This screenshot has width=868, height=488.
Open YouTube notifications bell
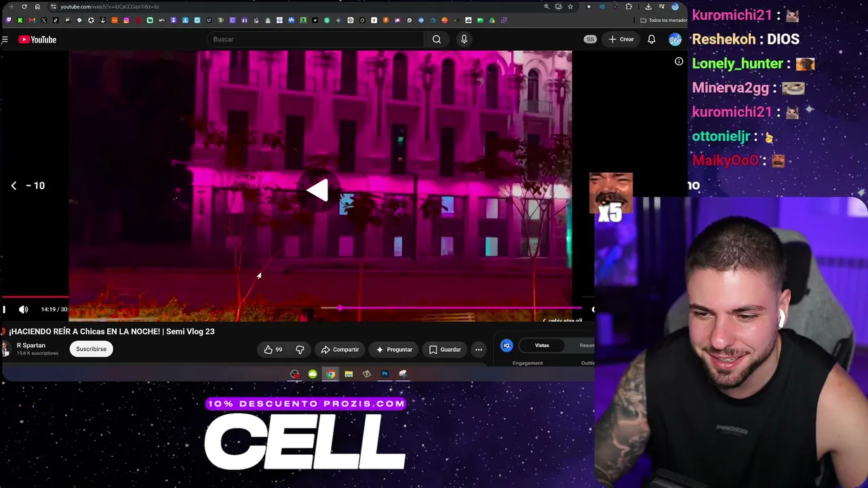pyautogui.click(x=651, y=39)
